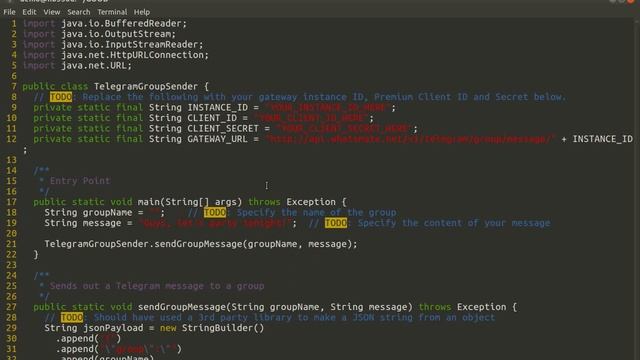Open the Search menu
Image resolution: width=640 pixels, height=360 pixels.
(79, 12)
